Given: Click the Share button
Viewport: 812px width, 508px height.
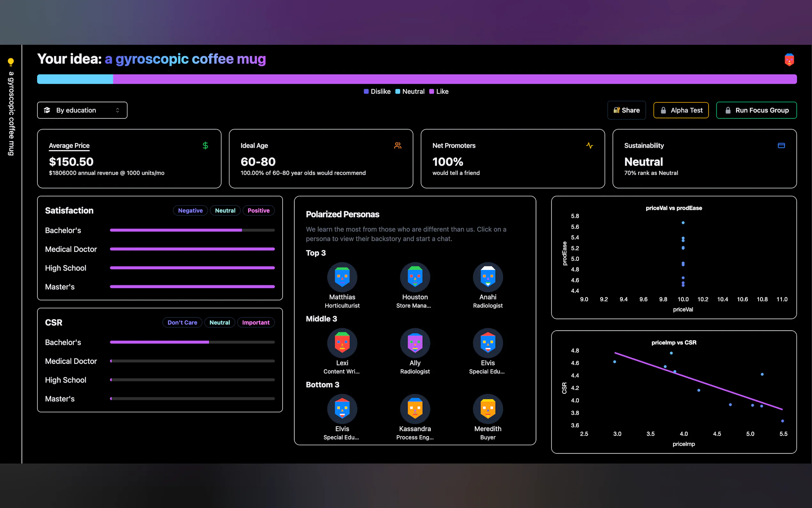Looking at the screenshot, I should (626, 110).
